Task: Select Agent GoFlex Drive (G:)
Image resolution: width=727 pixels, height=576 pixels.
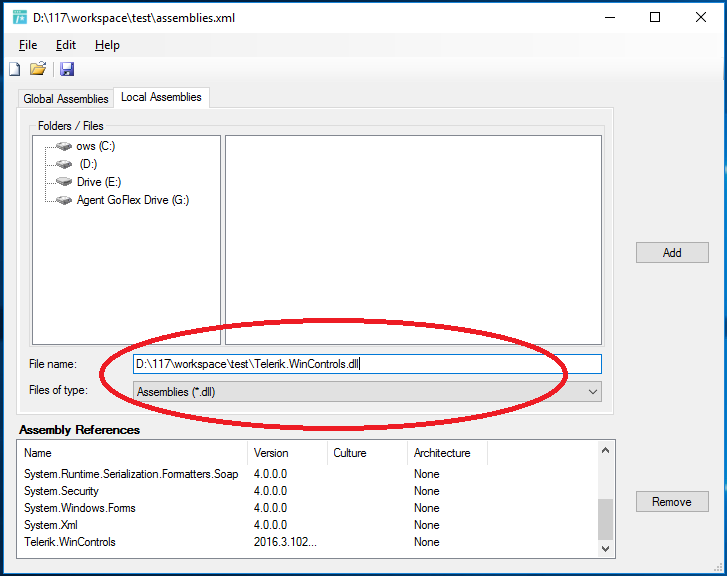Action: (x=133, y=200)
